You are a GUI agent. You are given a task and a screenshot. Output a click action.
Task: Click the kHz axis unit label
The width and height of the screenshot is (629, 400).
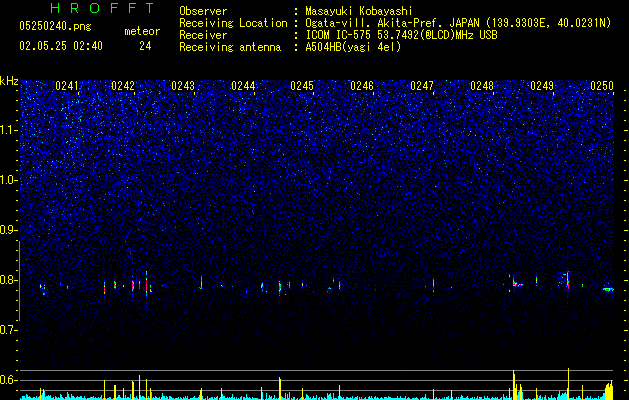pos(9,81)
